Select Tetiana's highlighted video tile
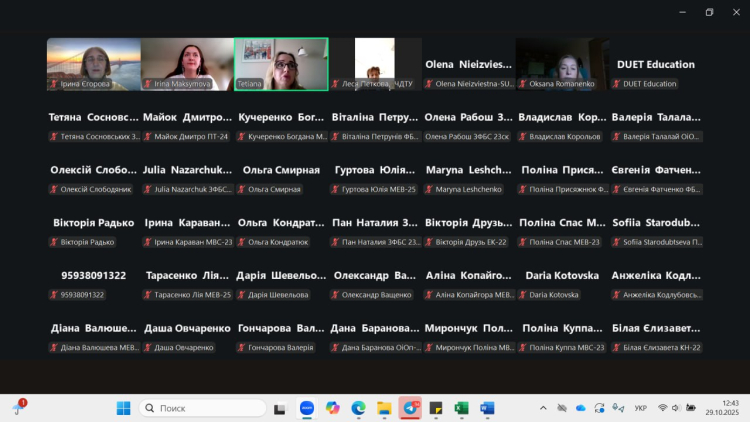 click(x=281, y=64)
